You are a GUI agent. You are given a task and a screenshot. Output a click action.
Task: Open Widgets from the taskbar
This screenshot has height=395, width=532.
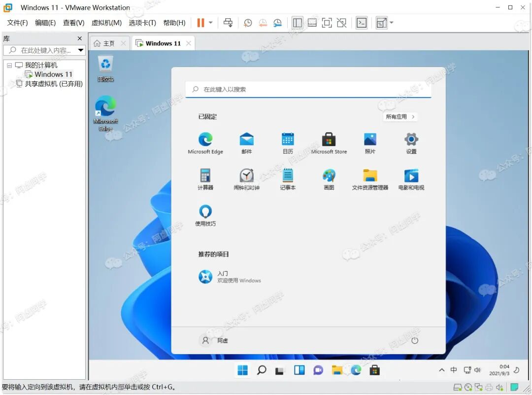pyautogui.click(x=299, y=370)
